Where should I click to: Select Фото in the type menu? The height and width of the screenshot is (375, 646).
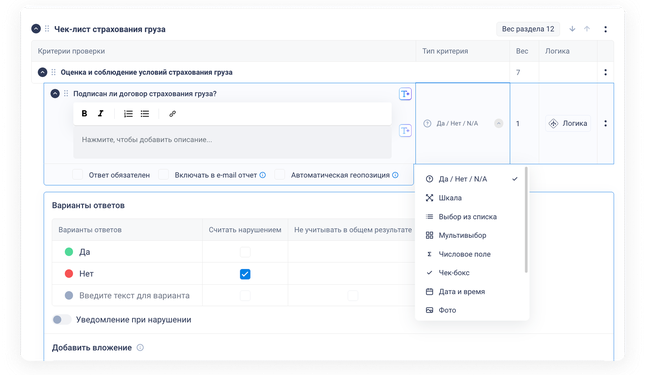tap(472, 310)
